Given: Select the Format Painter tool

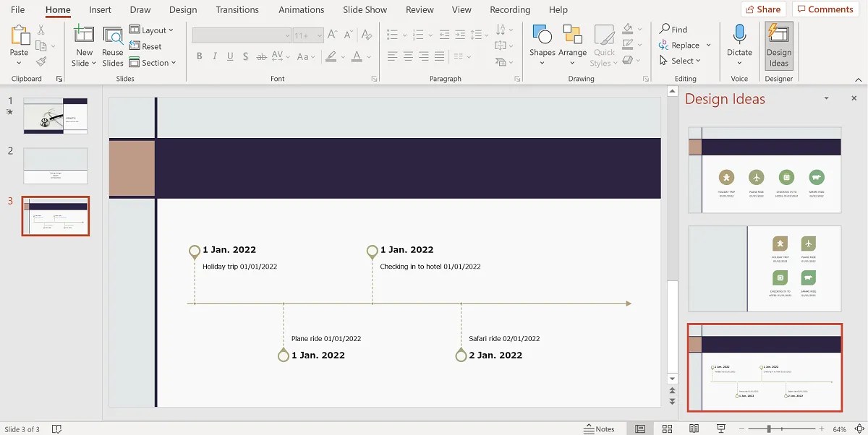Looking at the screenshot, I should (x=42, y=60).
